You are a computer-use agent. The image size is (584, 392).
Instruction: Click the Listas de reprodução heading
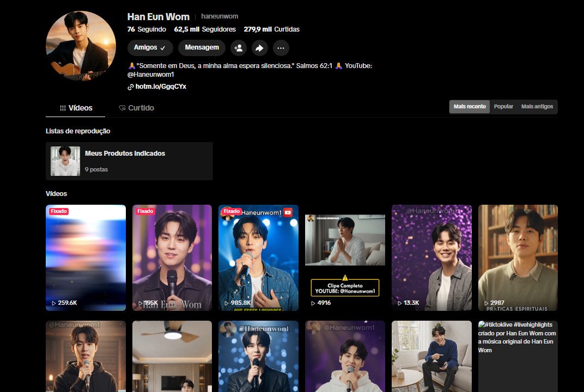(78, 131)
